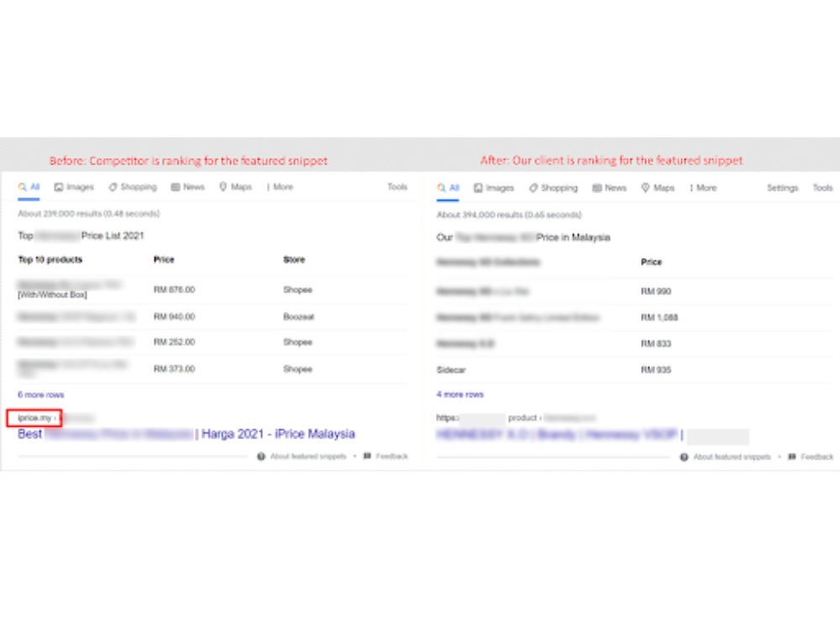Open Images tab in right search panel
The width and height of the screenshot is (840, 630).
(x=493, y=188)
